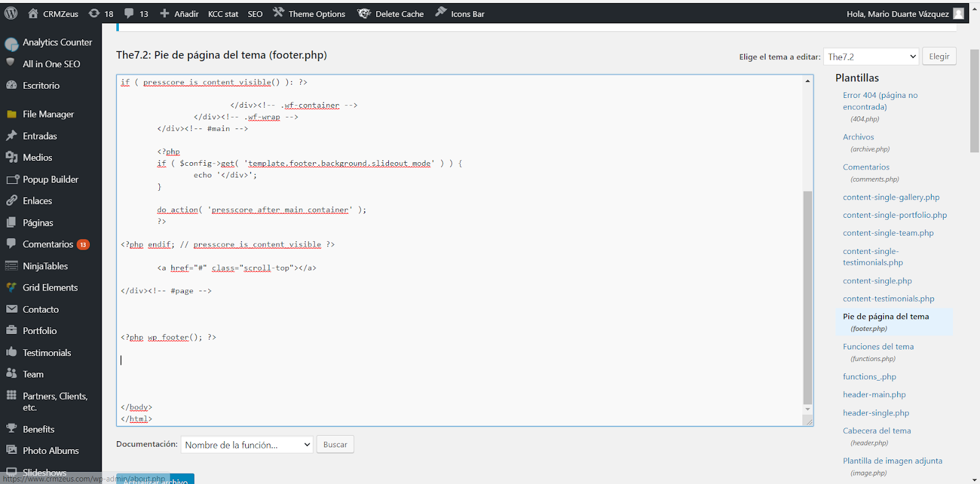Click the Testimonials thumbs-up icon
This screenshot has height=484, width=980.
coord(11,352)
